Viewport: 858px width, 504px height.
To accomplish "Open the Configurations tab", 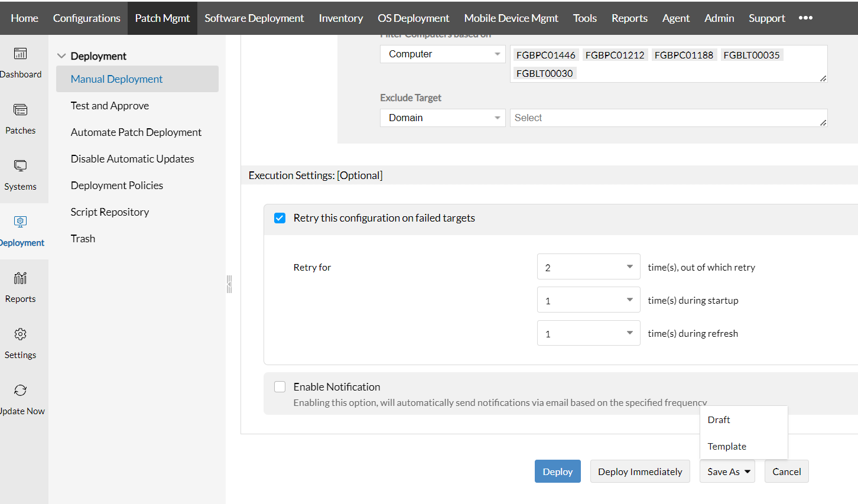I will pyautogui.click(x=87, y=18).
